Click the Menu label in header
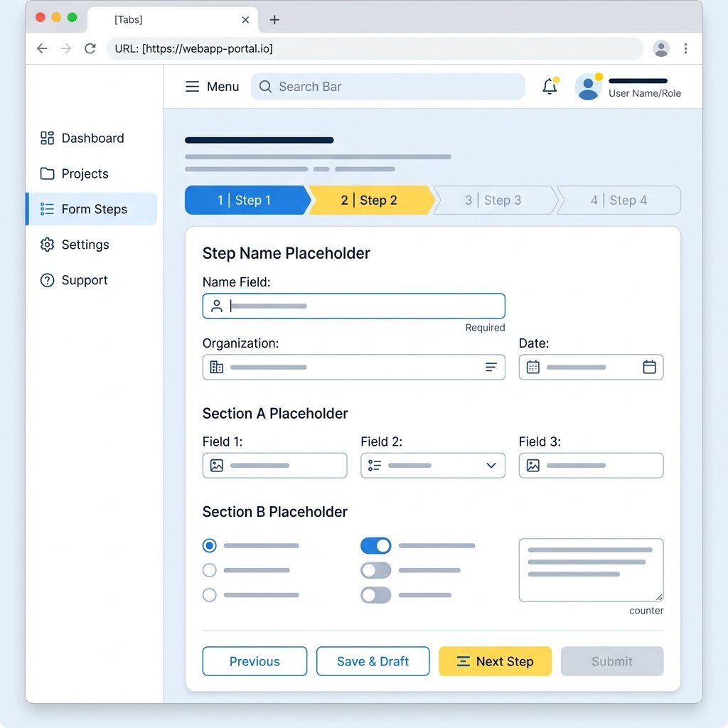Screen dimensions: 728x728 coord(223,86)
